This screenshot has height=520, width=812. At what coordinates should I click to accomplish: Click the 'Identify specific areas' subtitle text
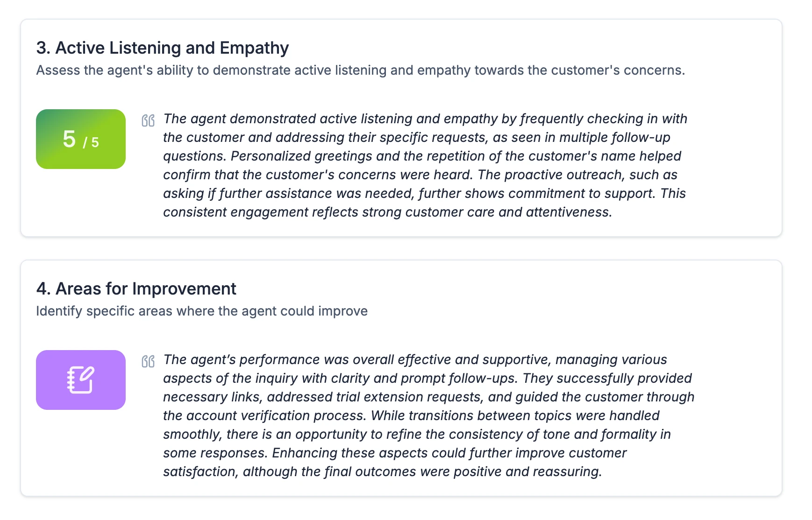(202, 311)
